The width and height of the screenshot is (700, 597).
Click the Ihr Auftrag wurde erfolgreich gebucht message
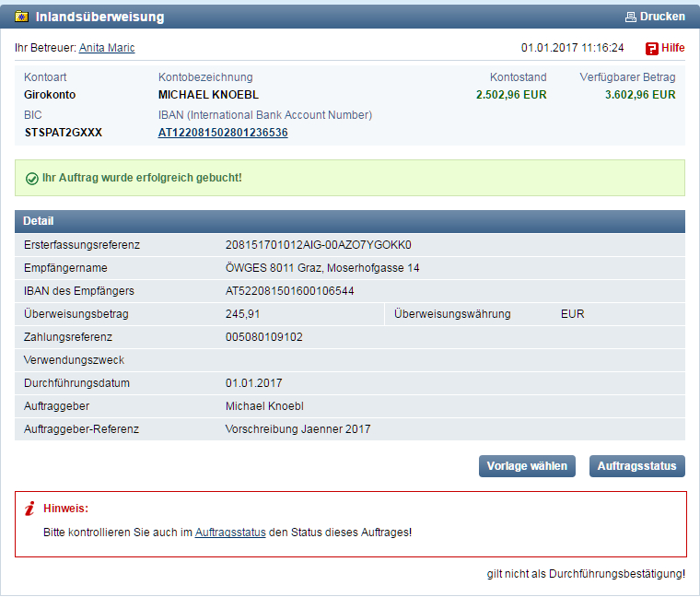[142, 178]
